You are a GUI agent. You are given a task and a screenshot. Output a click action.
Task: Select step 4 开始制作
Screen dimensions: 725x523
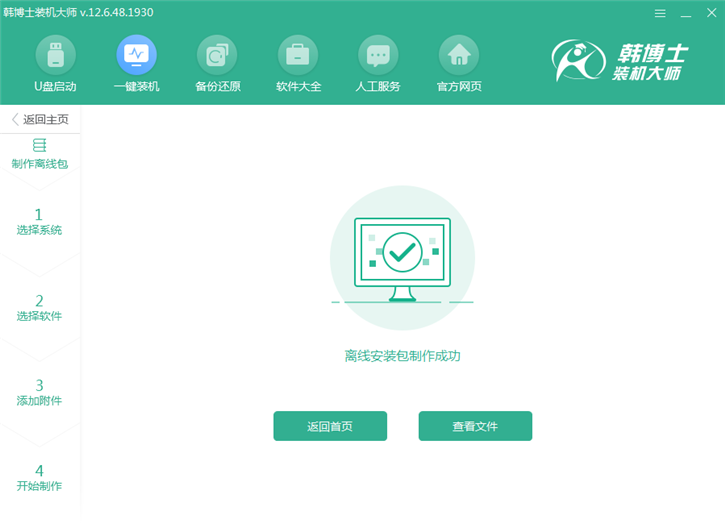[39, 478]
